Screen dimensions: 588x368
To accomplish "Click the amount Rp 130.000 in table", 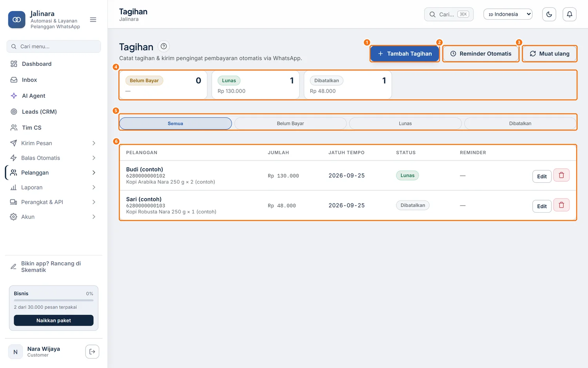I will click(x=283, y=176).
